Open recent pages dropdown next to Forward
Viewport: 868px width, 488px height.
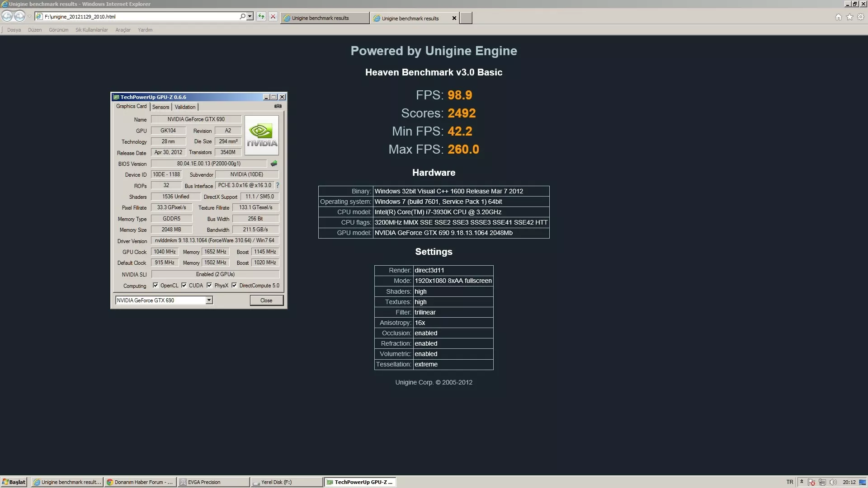[29, 17]
